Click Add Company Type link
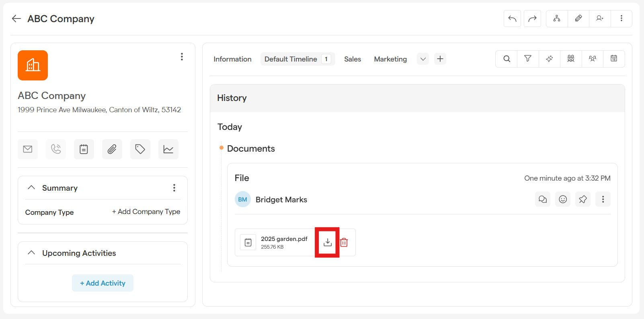The height and width of the screenshot is (319, 644). point(146,212)
